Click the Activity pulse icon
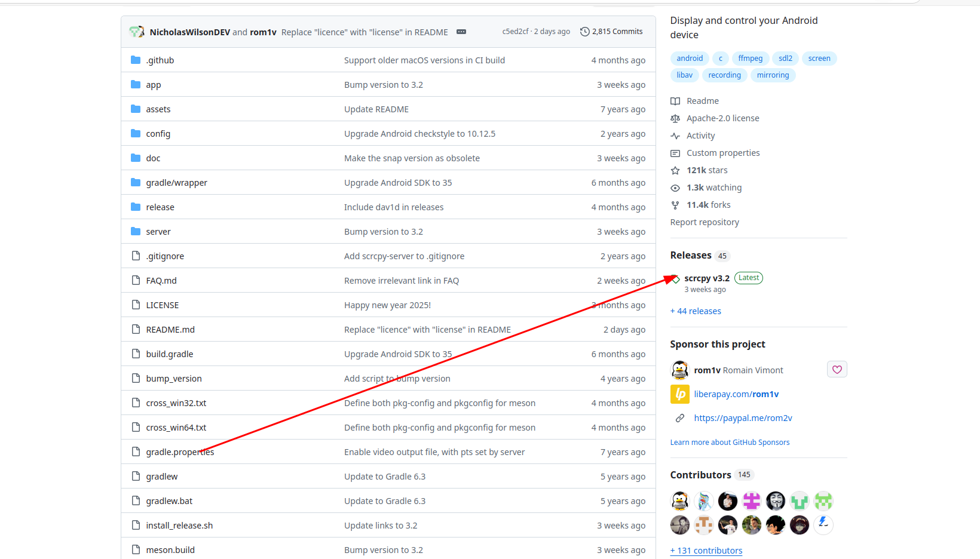The width and height of the screenshot is (980, 559). [675, 136]
